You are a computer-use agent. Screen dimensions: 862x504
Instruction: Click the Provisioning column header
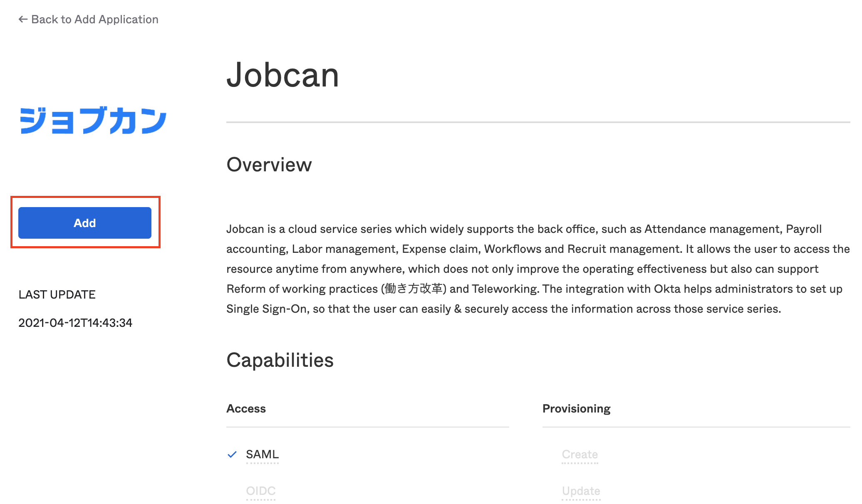[x=577, y=408]
